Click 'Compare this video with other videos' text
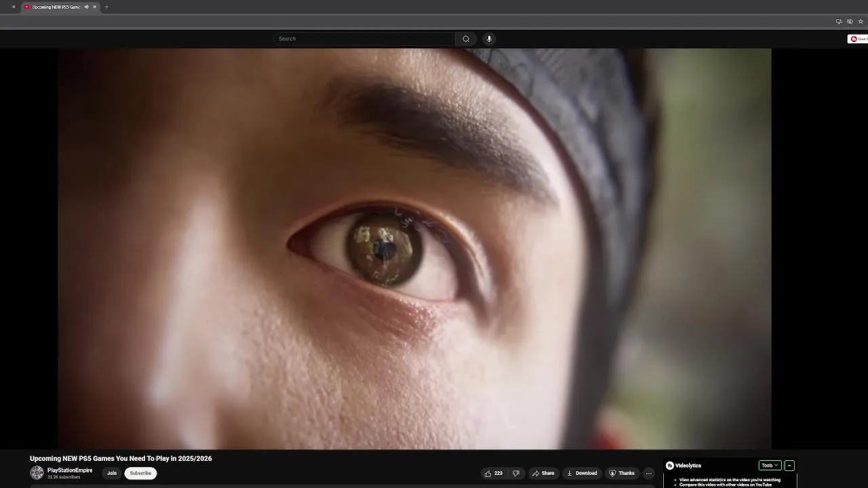The height and width of the screenshot is (488, 868). pos(726,485)
